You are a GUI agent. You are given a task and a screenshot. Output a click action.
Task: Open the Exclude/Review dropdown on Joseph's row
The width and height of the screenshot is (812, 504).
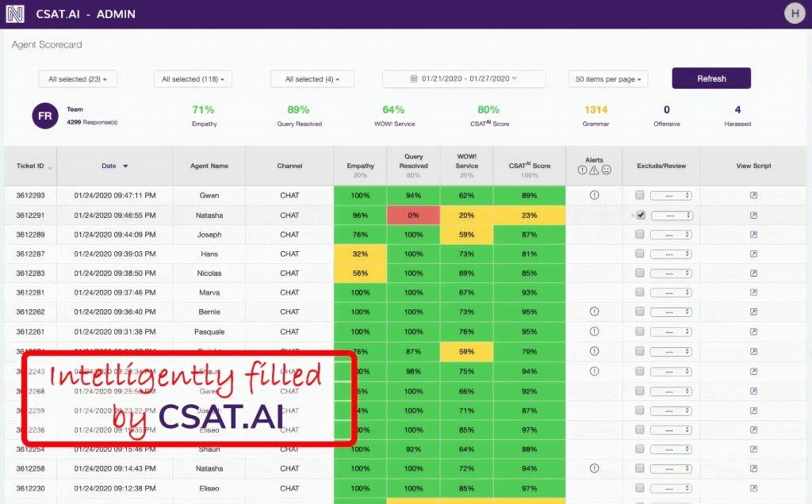(670, 235)
